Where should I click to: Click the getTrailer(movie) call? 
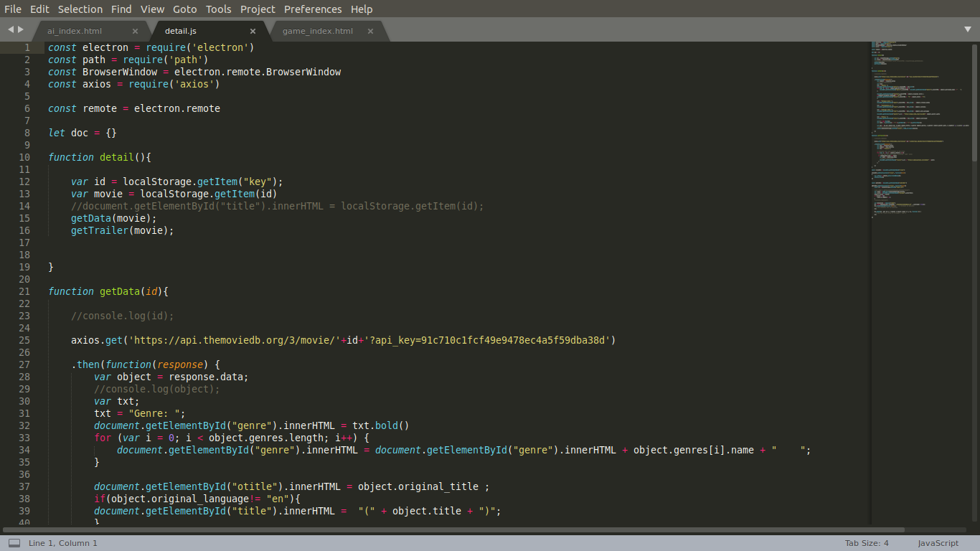[123, 230]
